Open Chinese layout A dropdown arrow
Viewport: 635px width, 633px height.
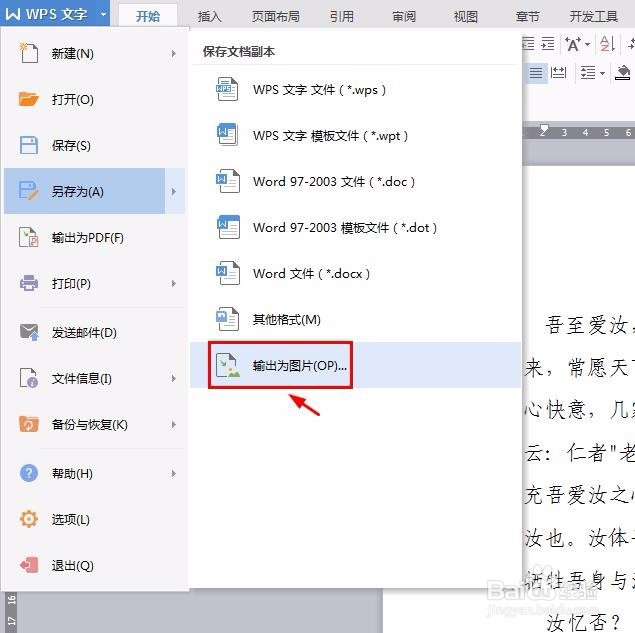click(x=587, y=44)
